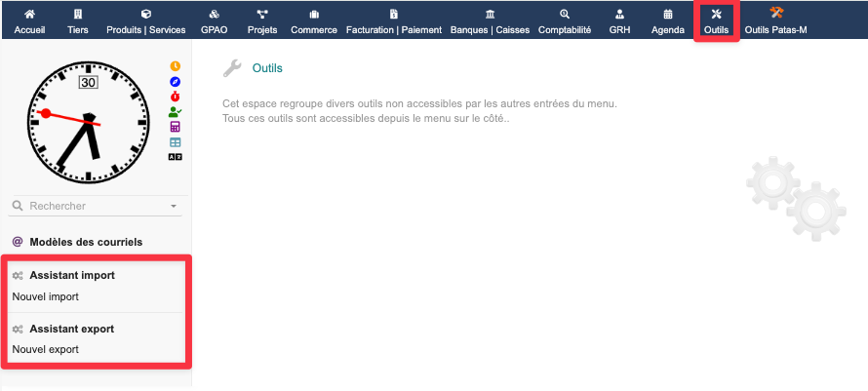Open the Assistant export section
This screenshot has height=391, width=868.
71,329
